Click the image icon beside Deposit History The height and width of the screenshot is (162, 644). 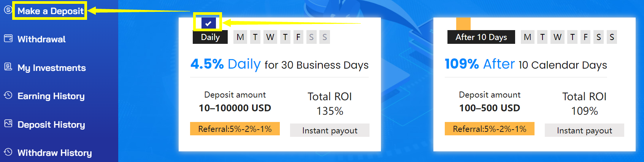click(8, 124)
